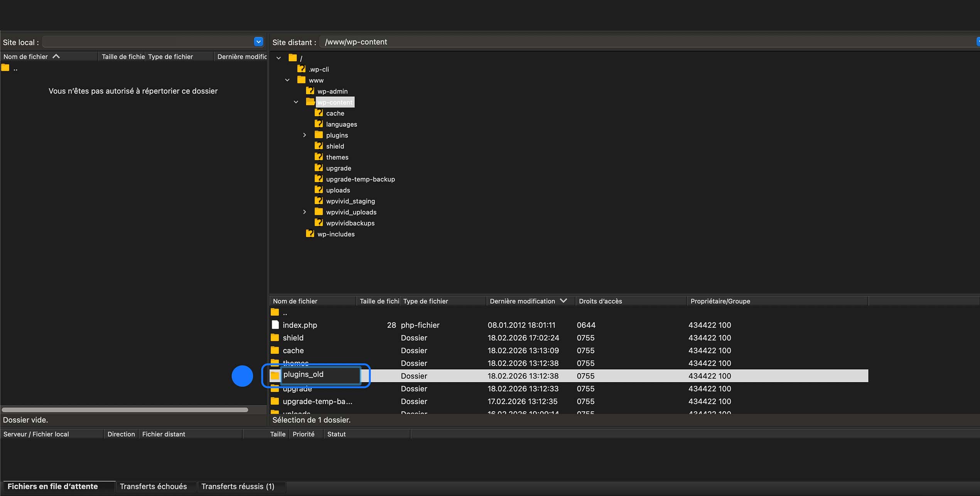Collapse the www tree node
980x496 pixels.
(x=287, y=80)
